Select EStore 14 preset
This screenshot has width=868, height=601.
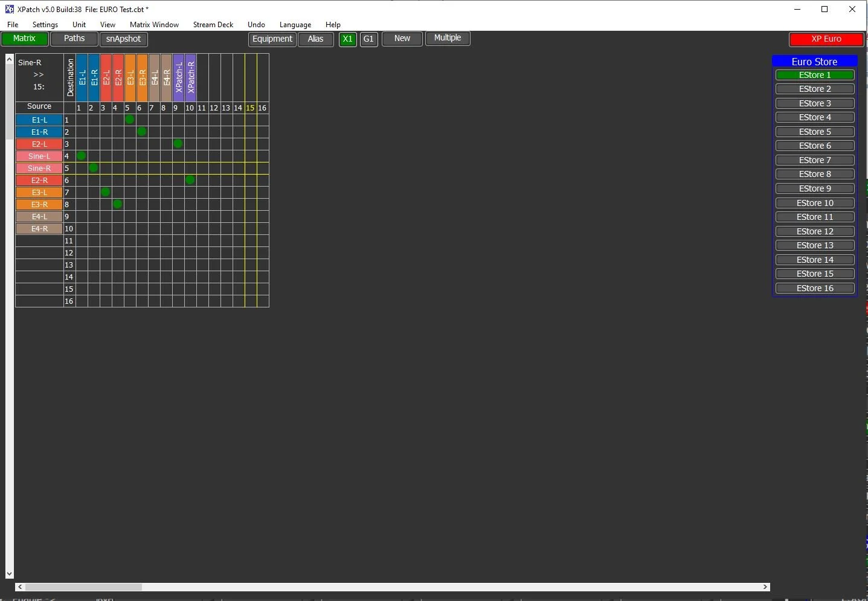point(815,260)
